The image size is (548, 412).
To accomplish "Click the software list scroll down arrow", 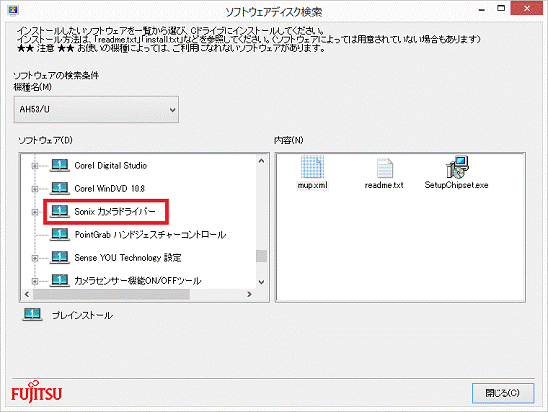I will (261, 282).
